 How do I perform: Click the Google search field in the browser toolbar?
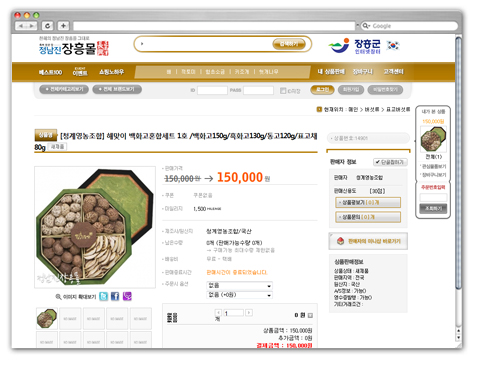pos(409,26)
